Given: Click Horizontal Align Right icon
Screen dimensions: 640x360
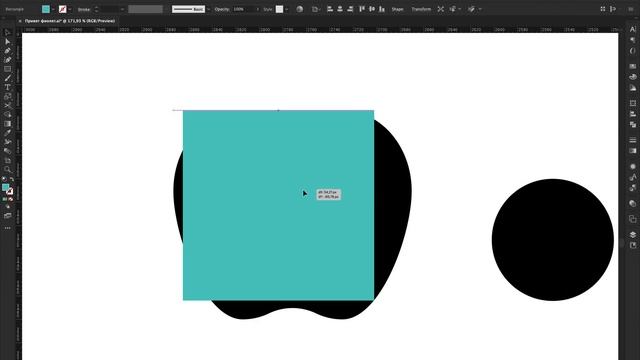Looking at the screenshot, I should [350, 9].
